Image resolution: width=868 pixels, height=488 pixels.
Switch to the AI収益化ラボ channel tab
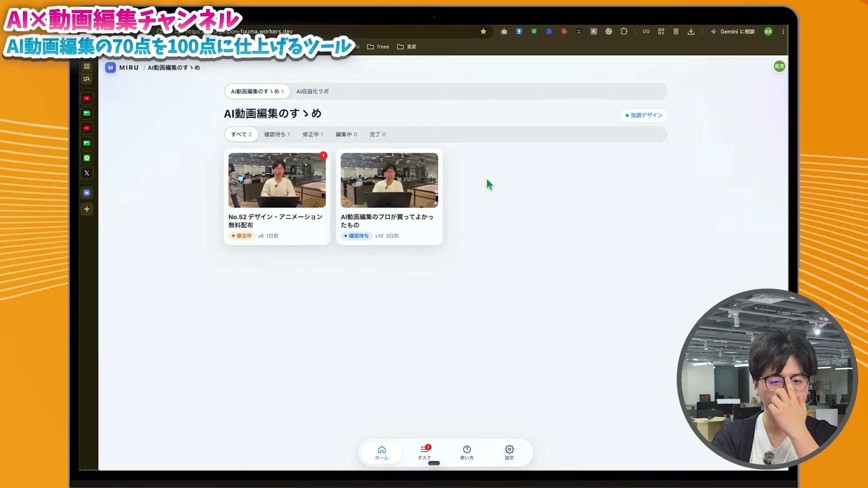312,91
